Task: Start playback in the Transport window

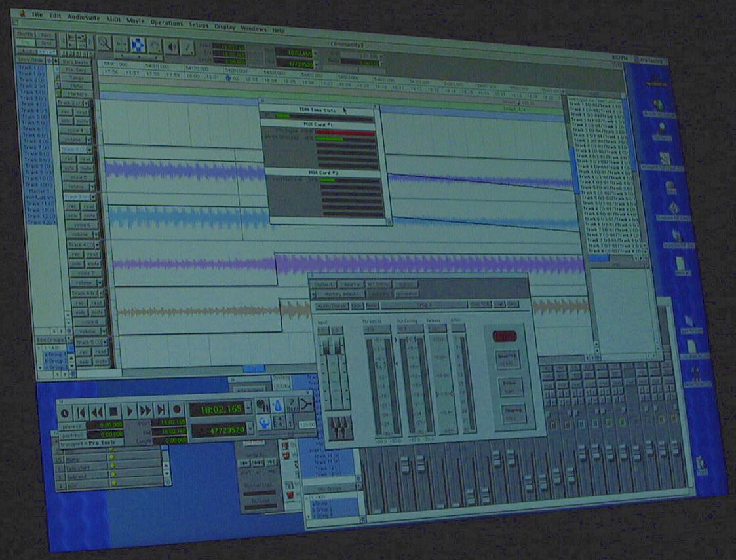Action: pyautogui.click(x=130, y=411)
